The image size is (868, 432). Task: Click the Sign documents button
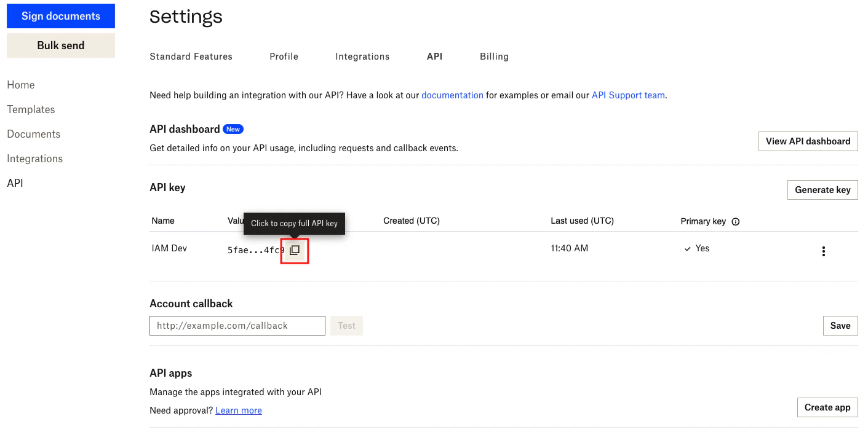60,15
